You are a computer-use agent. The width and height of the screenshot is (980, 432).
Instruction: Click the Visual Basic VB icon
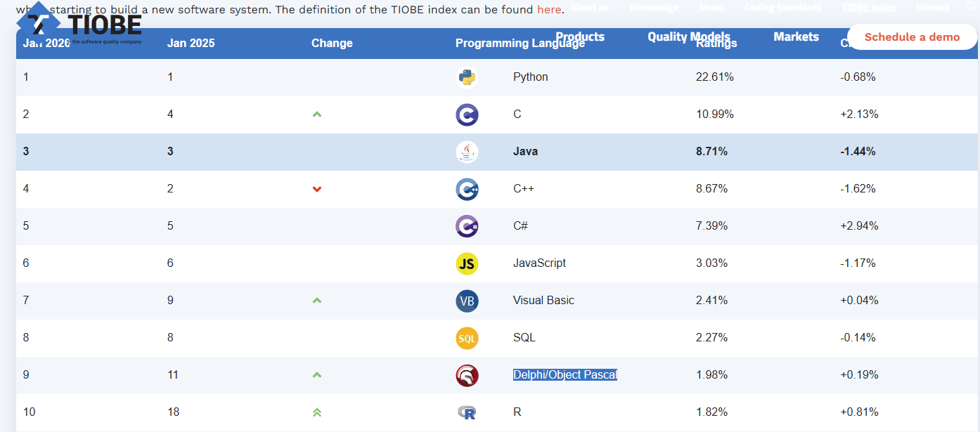(x=467, y=301)
